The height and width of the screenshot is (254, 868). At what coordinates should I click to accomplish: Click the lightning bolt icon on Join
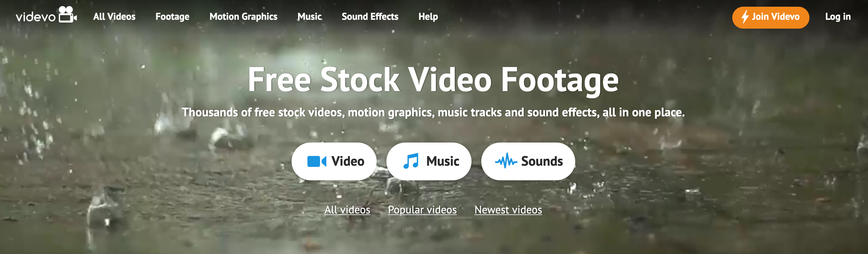tap(745, 17)
